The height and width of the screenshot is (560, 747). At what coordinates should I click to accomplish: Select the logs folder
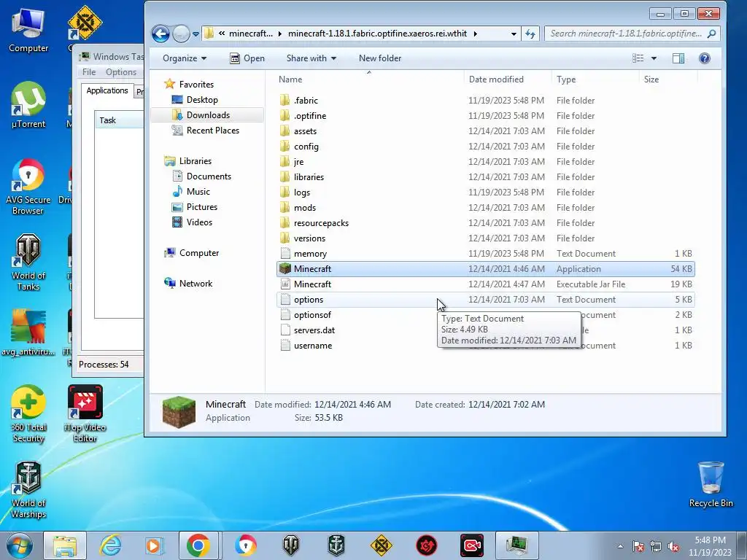[485, 192]
